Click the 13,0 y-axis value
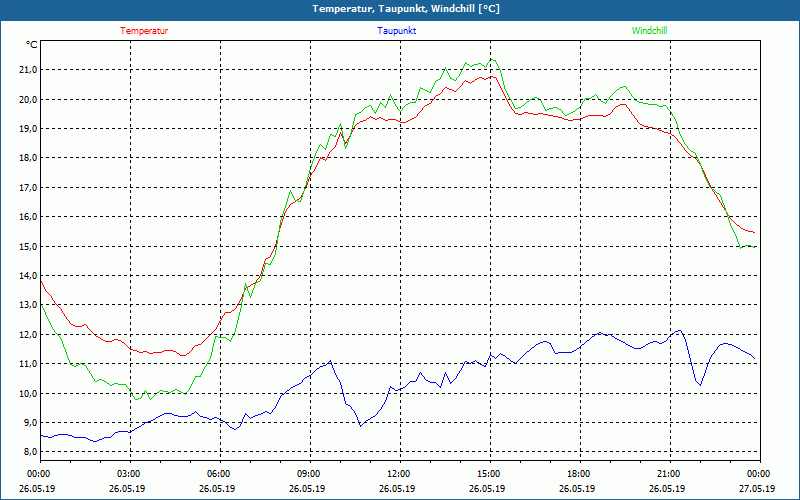Screen dimensions: 800x500 pos(29,305)
